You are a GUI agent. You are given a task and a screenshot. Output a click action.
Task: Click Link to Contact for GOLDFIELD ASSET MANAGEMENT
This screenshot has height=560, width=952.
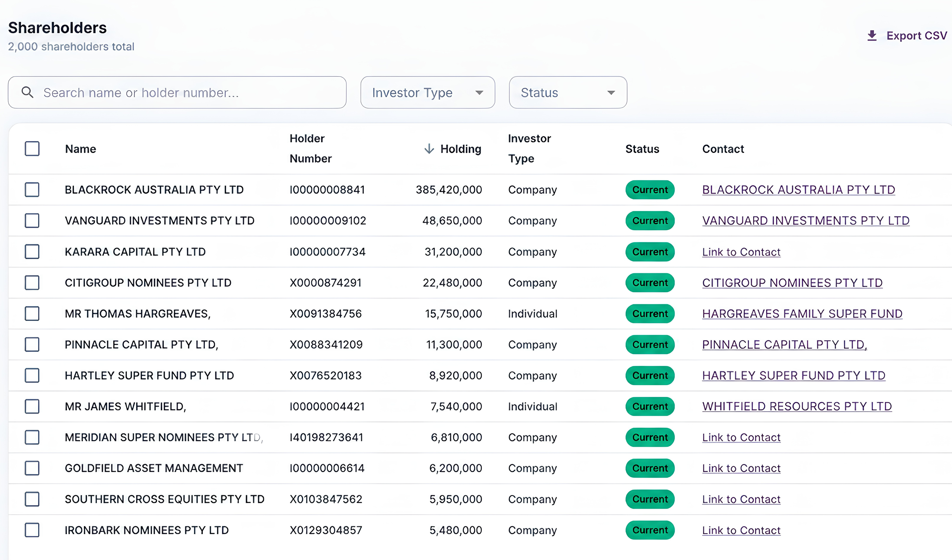pyautogui.click(x=741, y=468)
